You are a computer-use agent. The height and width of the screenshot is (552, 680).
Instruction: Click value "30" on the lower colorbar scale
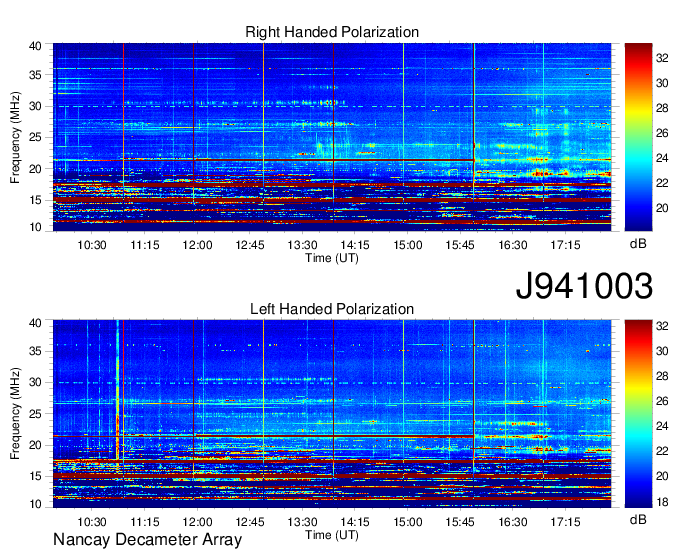[x=662, y=351]
